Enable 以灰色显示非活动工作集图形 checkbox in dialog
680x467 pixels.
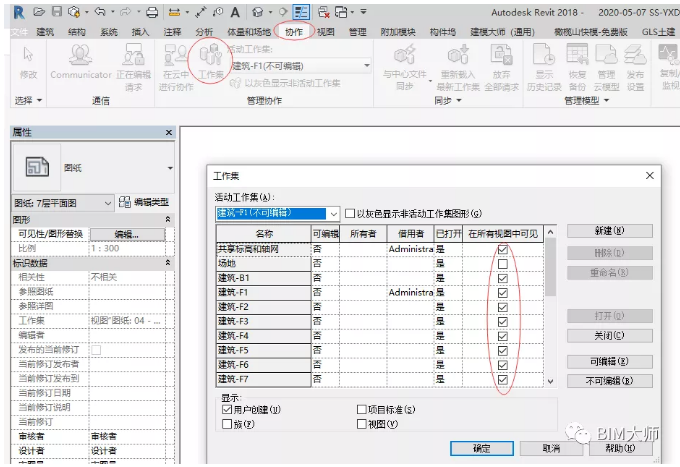click(x=350, y=213)
